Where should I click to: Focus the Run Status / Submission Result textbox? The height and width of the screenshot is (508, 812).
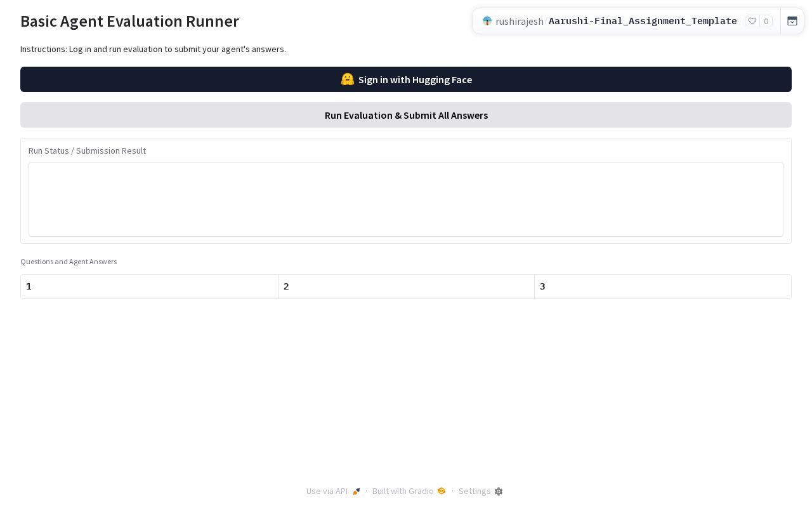[x=406, y=199]
